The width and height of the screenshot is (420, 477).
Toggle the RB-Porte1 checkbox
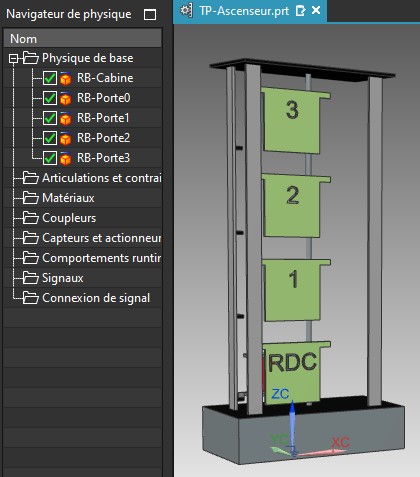pos(50,118)
